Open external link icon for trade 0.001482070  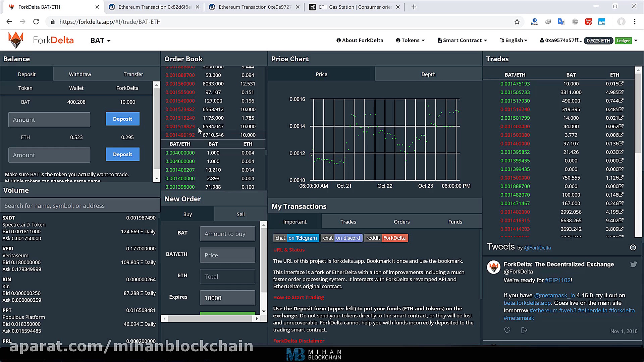(x=621, y=194)
